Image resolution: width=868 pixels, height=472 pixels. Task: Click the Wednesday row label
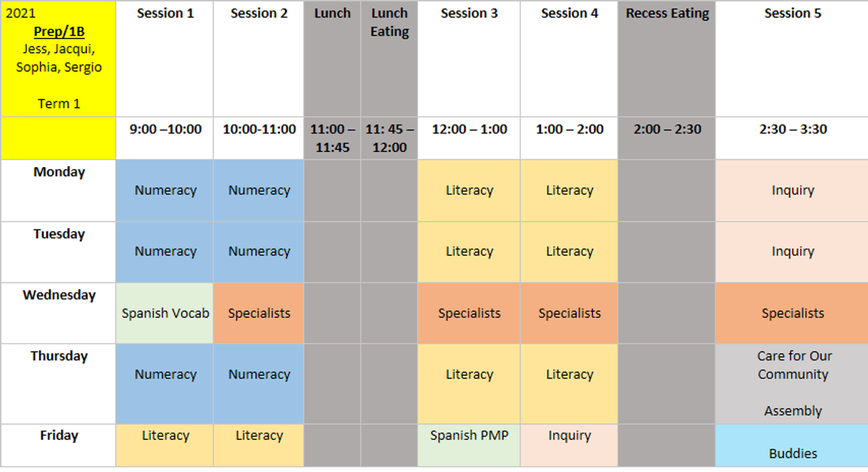(58, 313)
